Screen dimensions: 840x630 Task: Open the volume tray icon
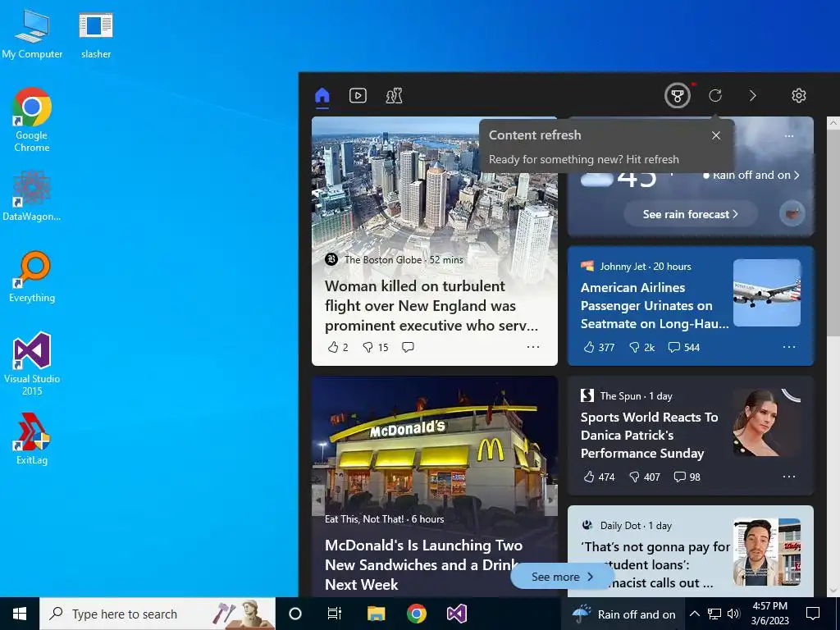[734, 614]
